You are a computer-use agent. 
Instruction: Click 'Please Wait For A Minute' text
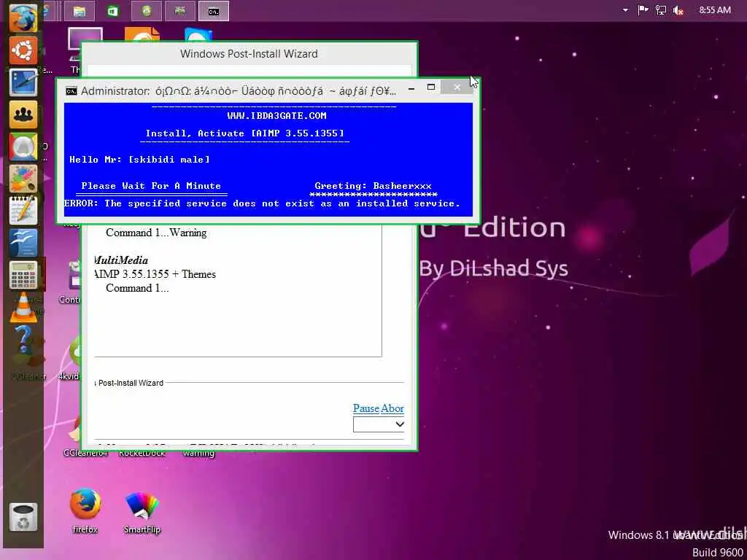[151, 186]
